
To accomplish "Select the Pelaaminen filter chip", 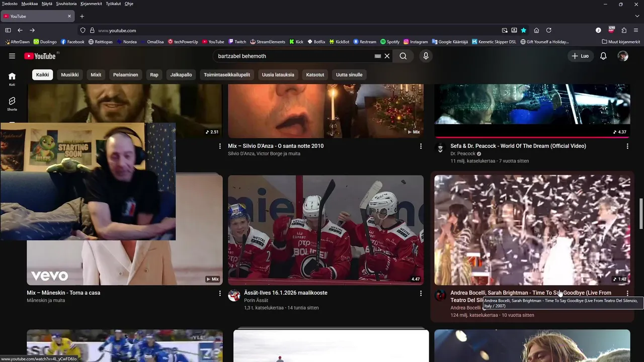I will [126, 74].
